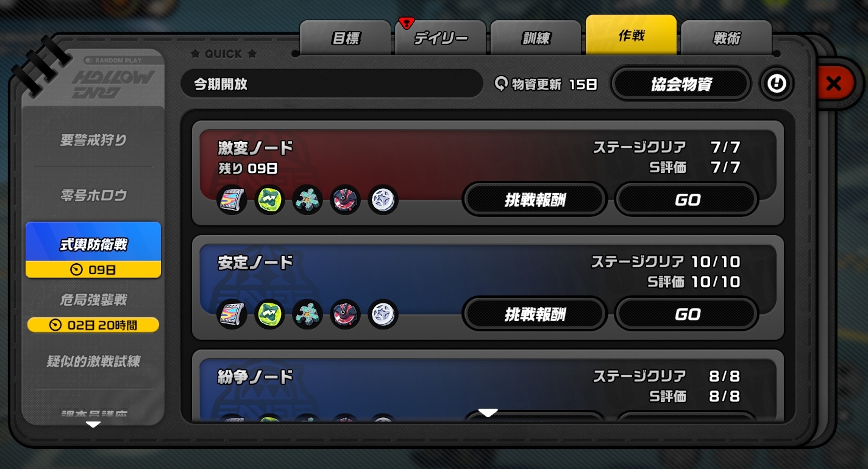Click the green chip reward icon in 安定ノード
868x469 pixels.
tap(270, 314)
